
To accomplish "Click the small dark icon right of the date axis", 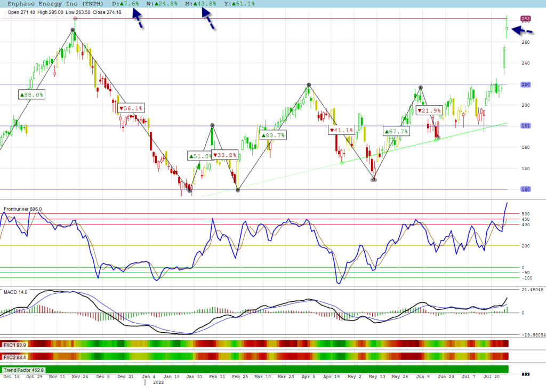I will click(525, 374).
